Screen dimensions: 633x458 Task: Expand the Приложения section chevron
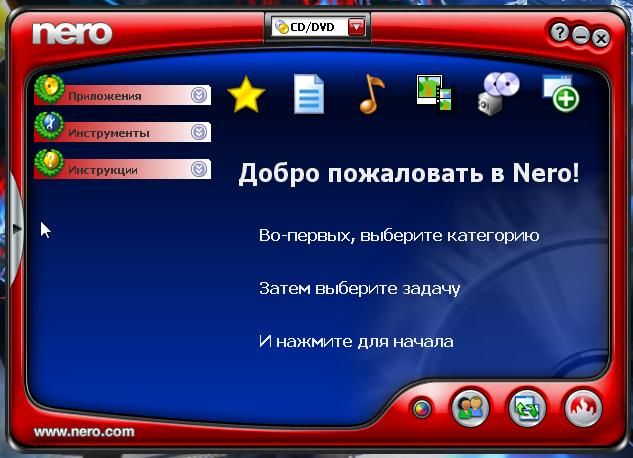[x=199, y=96]
